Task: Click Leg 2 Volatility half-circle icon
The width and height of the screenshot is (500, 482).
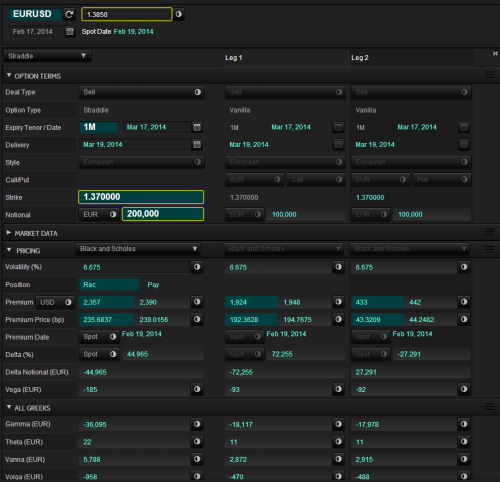Action: click(x=464, y=267)
